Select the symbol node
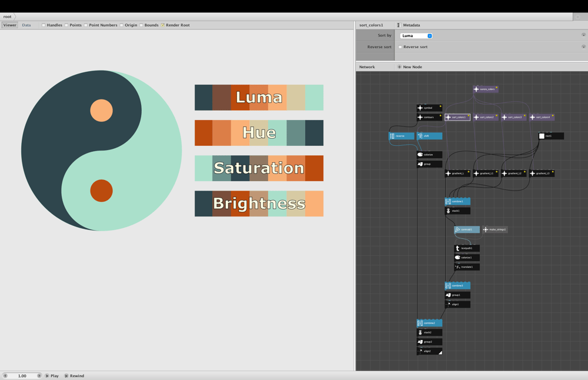 pos(429,108)
